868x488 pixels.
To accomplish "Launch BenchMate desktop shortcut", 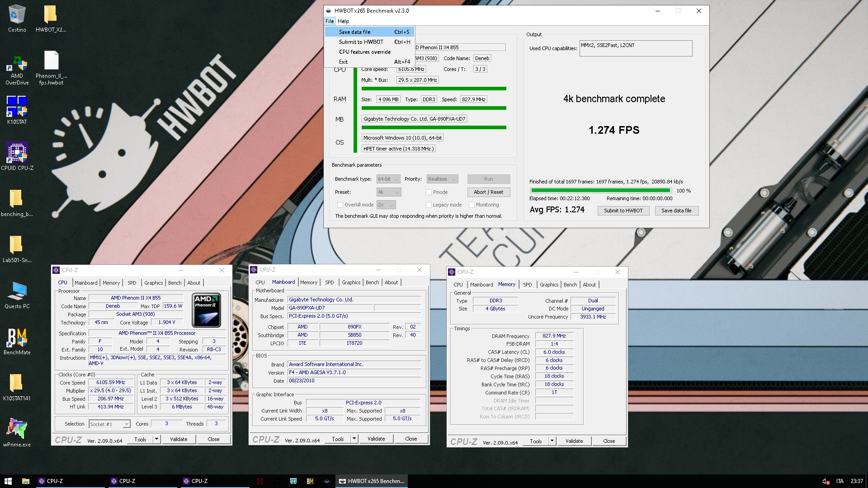I will [17, 341].
